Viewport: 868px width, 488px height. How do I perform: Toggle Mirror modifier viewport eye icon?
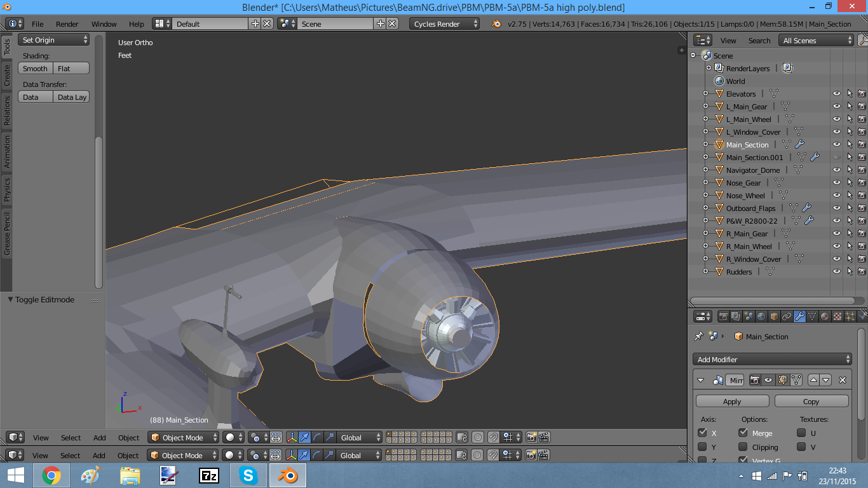point(768,380)
